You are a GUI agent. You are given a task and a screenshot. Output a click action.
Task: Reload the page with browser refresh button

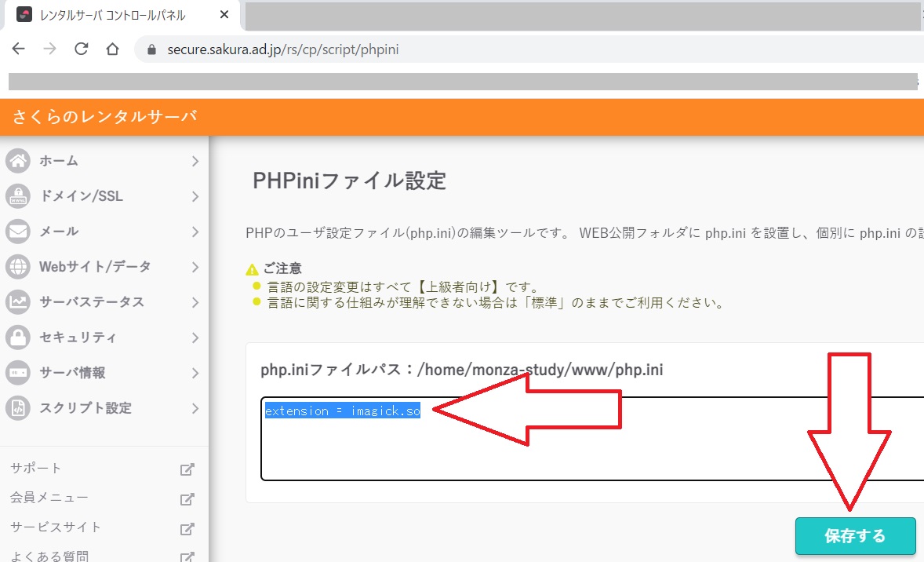pos(81,49)
